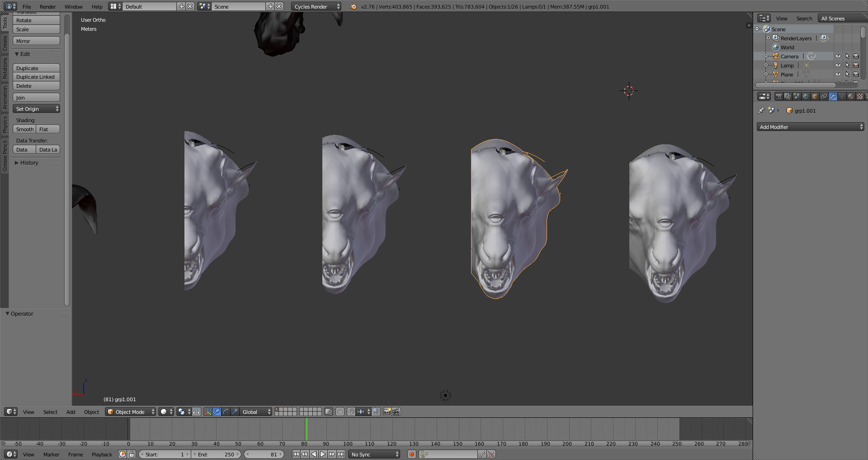Click the Delete button in the Edit panel
The width and height of the screenshot is (868, 460).
coord(36,86)
